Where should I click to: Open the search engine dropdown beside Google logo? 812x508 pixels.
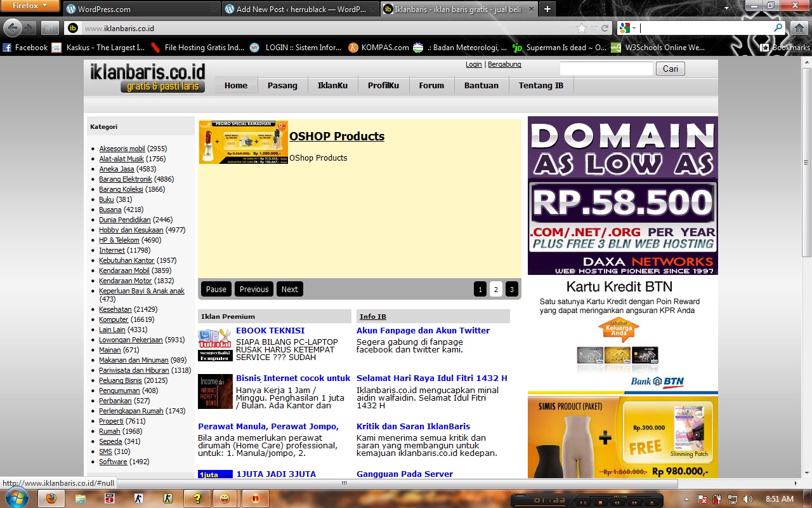[x=634, y=28]
